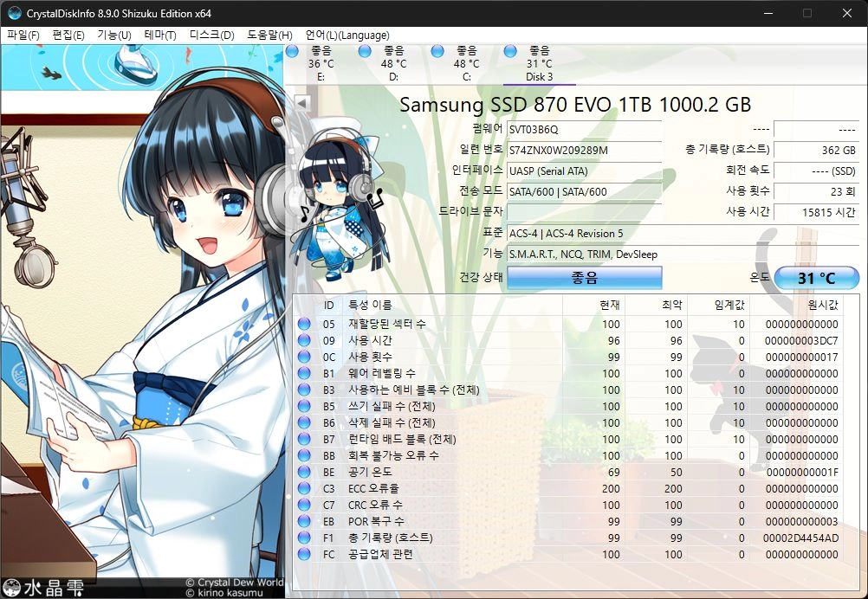
Task: Click the previous disk arrow button
Action: [x=302, y=103]
